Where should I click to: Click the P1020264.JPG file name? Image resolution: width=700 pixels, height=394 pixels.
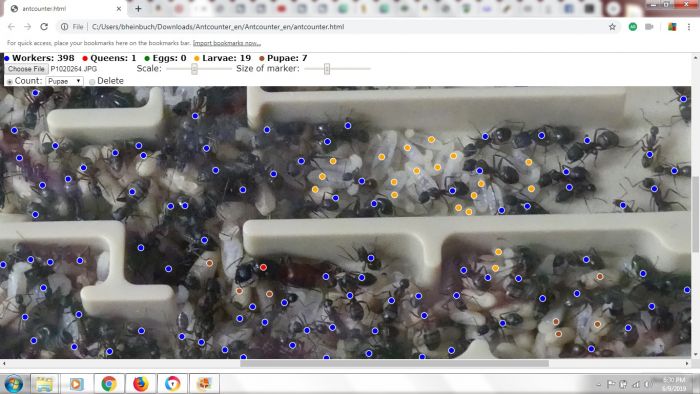point(74,69)
